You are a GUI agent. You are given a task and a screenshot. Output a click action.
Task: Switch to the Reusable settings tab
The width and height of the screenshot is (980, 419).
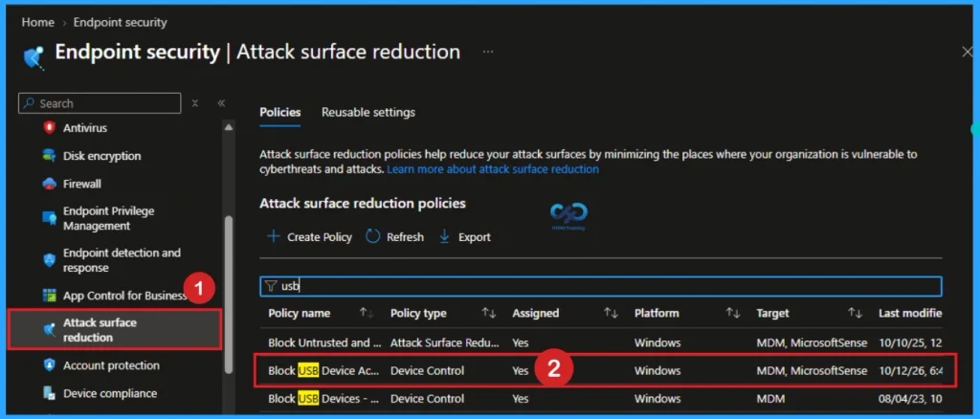[x=368, y=112]
